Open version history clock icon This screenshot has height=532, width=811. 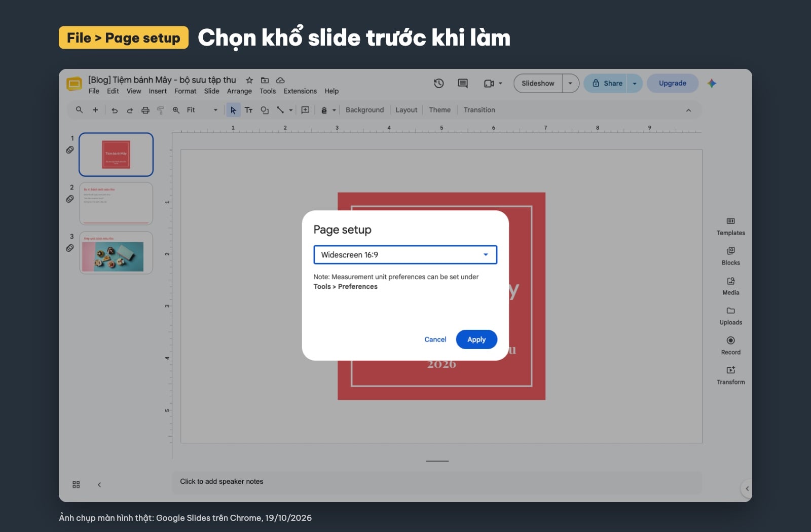click(x=439, y=83)
